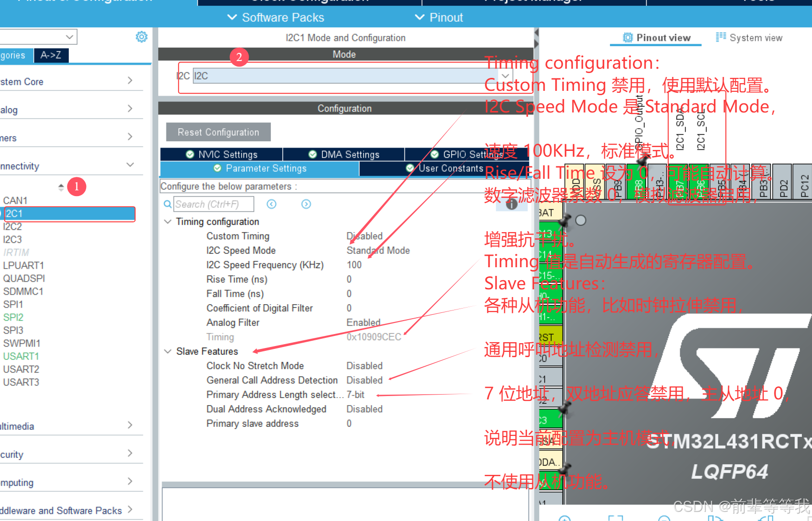Select LPUART1 in the peripheral list
This screenshot has height=521, width=812.
(24, 265)
